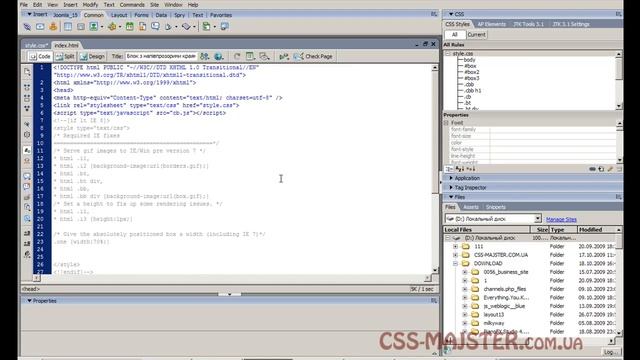Viewport: 640px width, 360px height.
Task: Click the Media insert icon
Action: click(112, 27)
